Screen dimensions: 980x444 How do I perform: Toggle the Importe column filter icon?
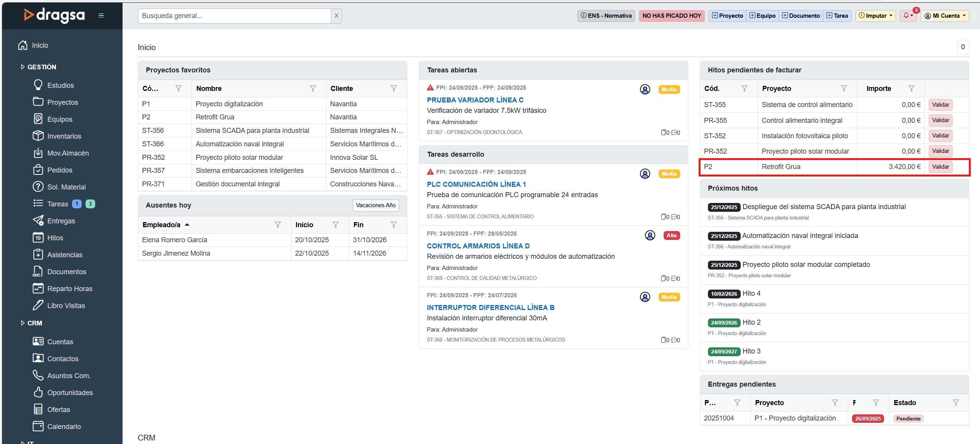click(x=911, y=89)
